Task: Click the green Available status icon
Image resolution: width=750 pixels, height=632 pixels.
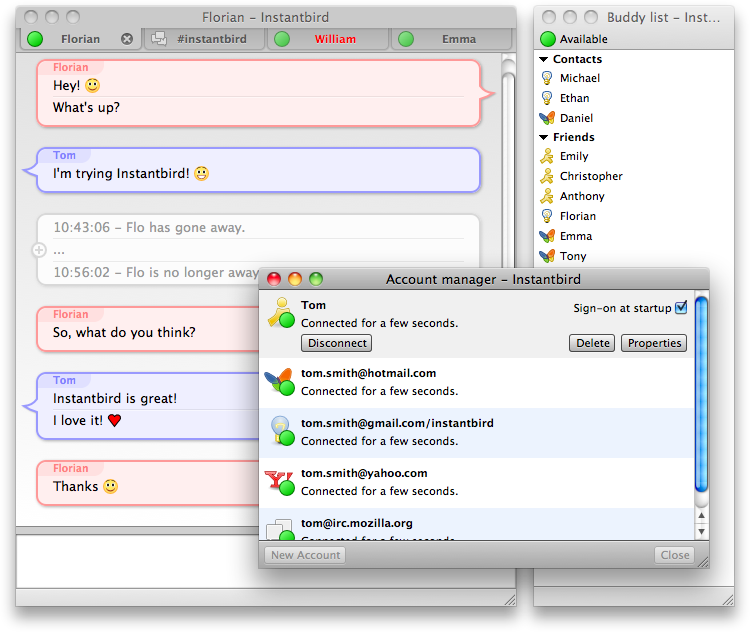Action: [x=548, y=39]
